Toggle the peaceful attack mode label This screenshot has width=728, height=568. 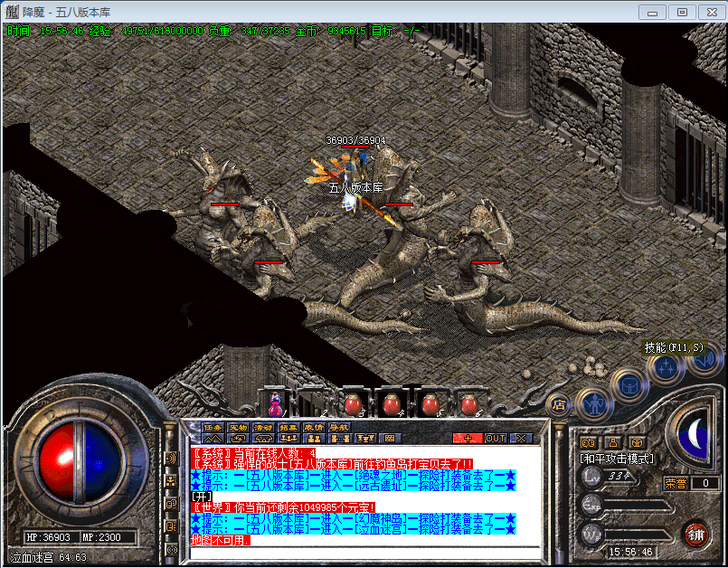616,459
